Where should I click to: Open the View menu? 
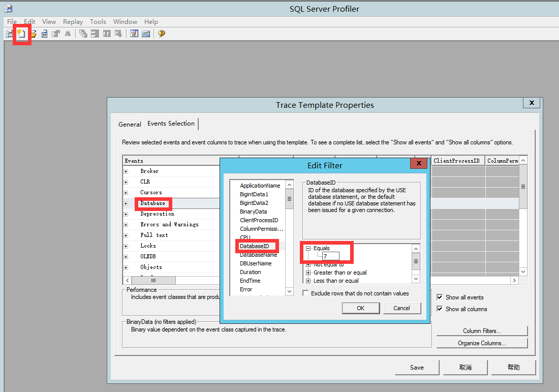[x=49, y=22]
